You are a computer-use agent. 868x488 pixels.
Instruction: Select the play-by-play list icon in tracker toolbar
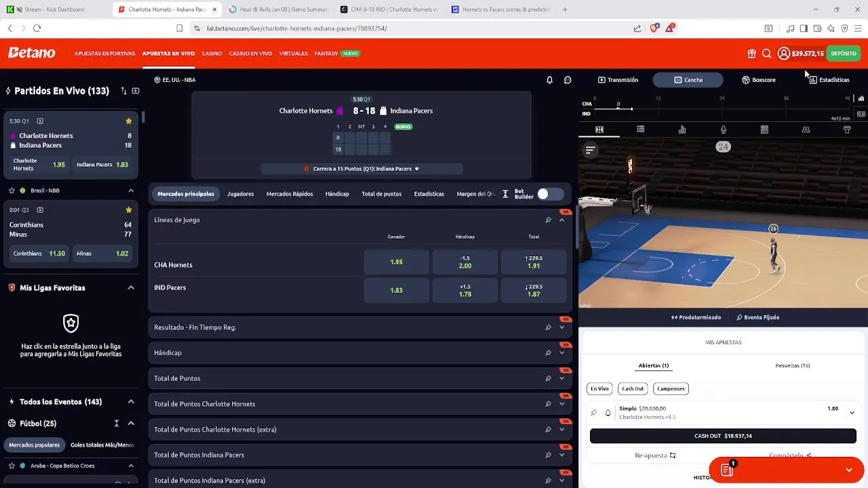[x=640, y=129]
